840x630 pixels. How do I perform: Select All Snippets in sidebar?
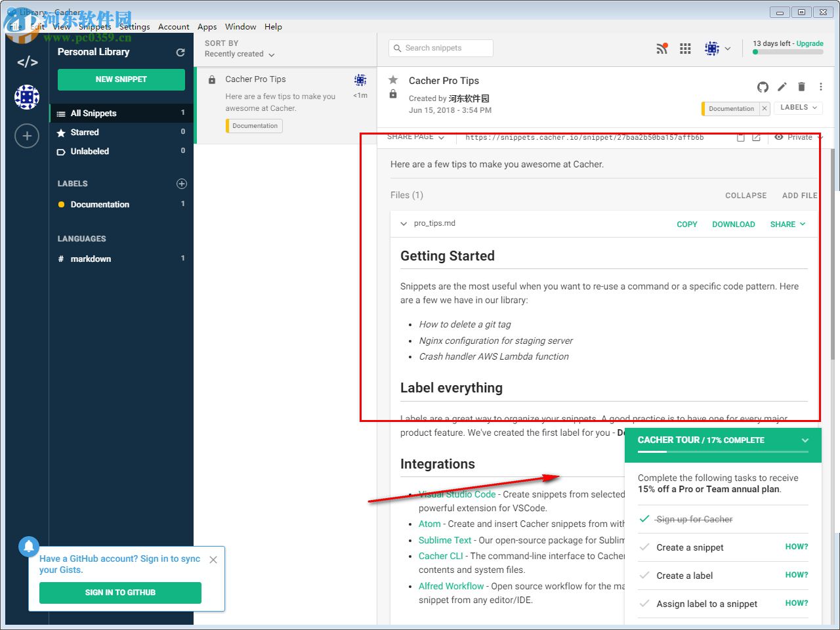[x=121, y=114]
